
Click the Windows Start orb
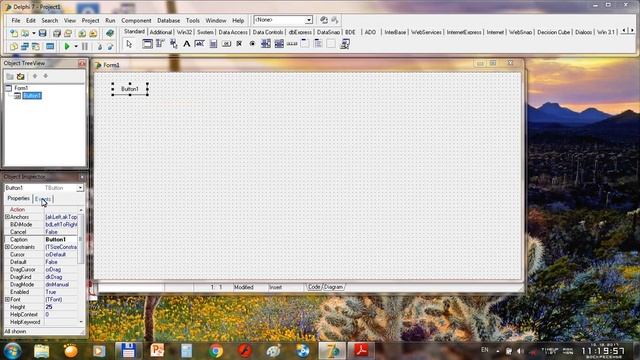tap(13, 351)
